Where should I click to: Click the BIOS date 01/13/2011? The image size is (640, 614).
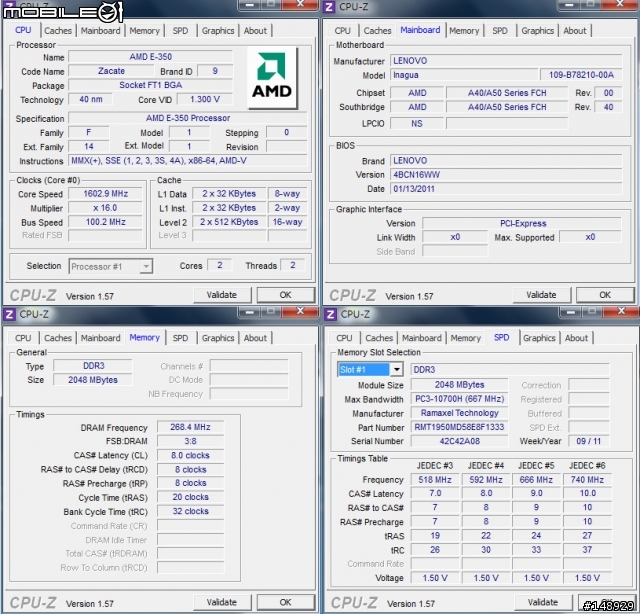coord(506,189)
